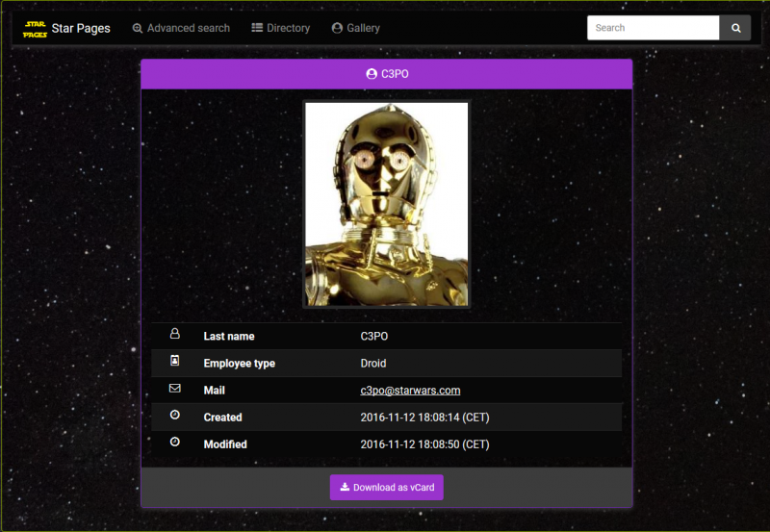Click the Star Pages logo icon

tap(35, 29)
